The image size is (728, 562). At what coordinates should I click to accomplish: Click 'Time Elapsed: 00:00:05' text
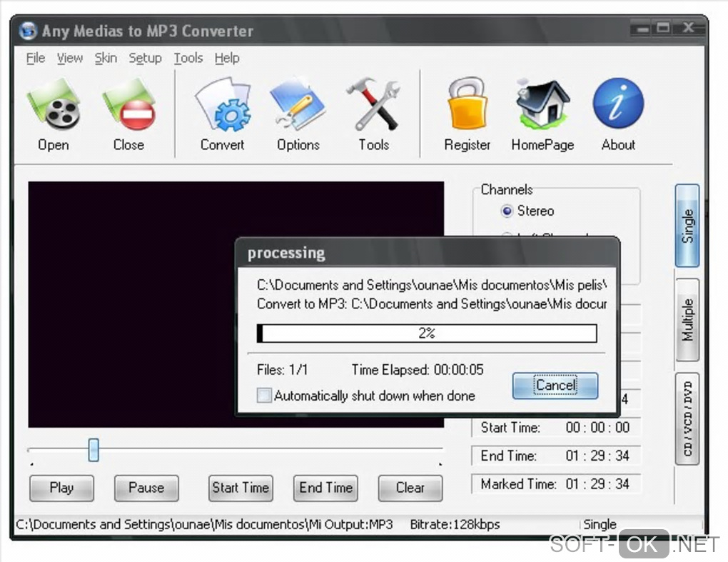tap(418, 370)
